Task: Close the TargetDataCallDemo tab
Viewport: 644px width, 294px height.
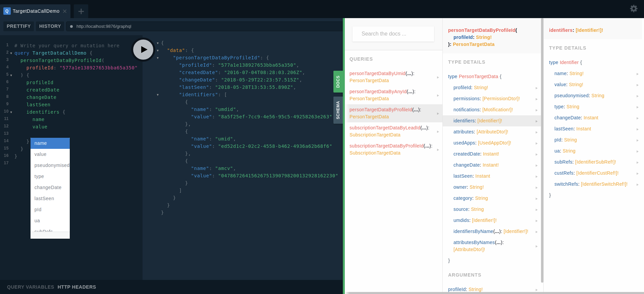Action: coord(65,11)
